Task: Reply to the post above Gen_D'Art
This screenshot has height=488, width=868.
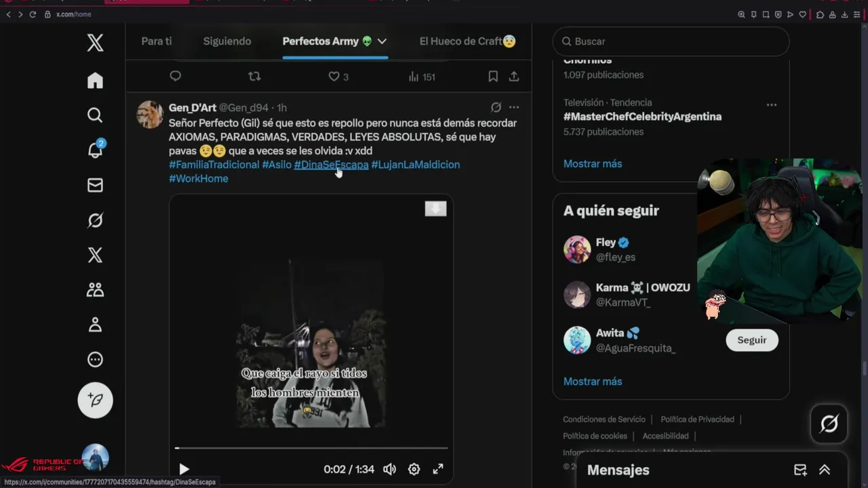Action: [x=175, y=76]
